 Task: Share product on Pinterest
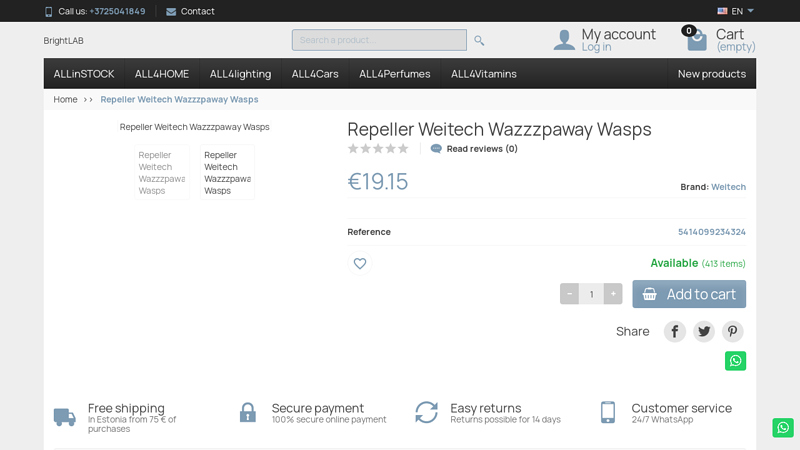733,332
